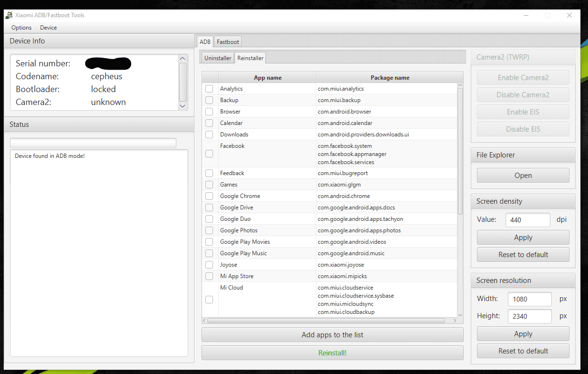Click the Device Info scroll-up arrow
Viewport: 588px width, 374px height.
tap(183, 58)
